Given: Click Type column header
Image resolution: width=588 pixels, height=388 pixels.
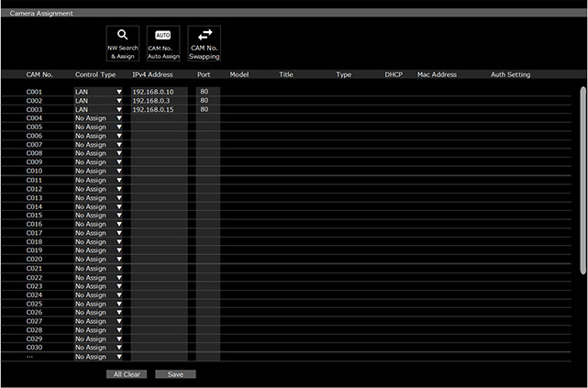Looking at the screenshot, I should [343, 74].
